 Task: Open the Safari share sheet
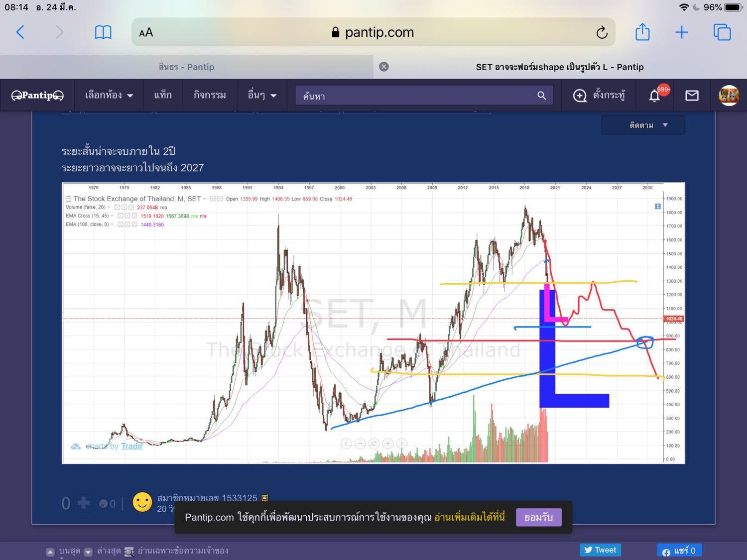pos(642,32)
